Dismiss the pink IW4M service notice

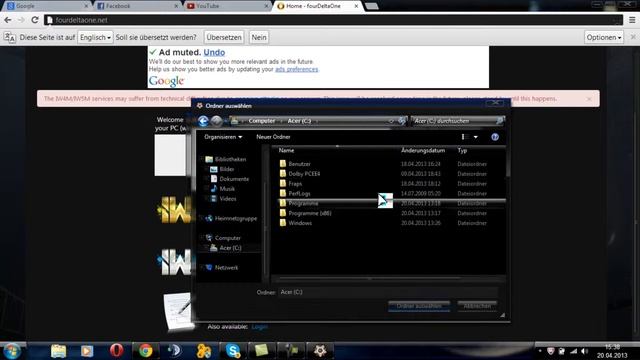[589, 99]
